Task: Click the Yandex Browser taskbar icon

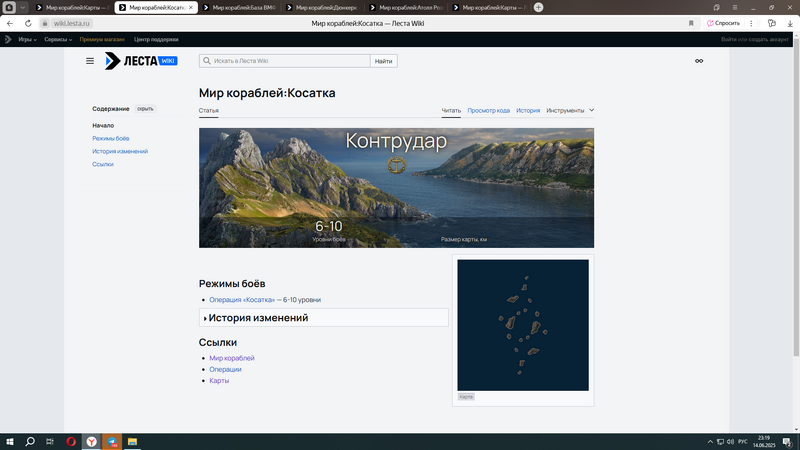Action: (91, 442)
